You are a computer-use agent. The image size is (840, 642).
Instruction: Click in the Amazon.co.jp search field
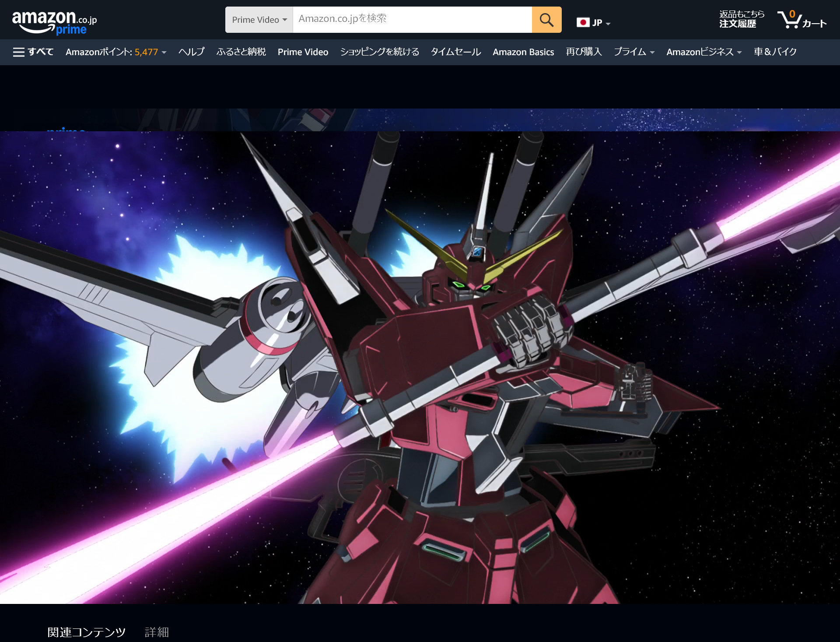[x=412, y=20]
